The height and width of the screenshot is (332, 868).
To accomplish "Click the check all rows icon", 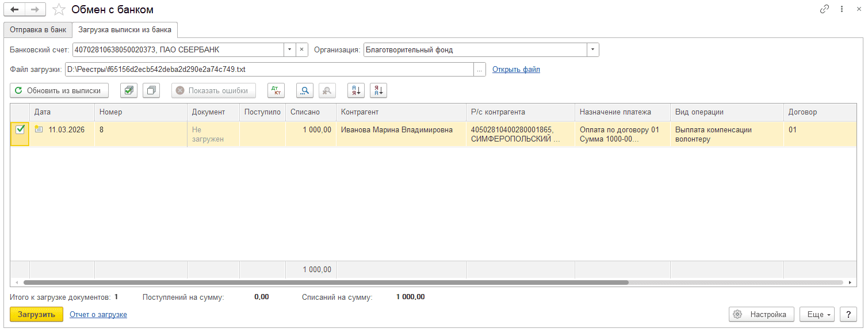I will [x=129, y=90].
